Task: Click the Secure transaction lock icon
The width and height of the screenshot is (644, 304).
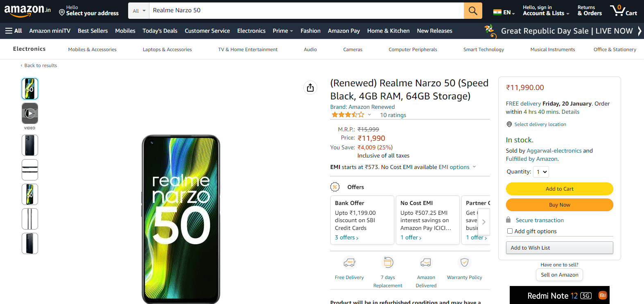Action: (x=509, y=220)
